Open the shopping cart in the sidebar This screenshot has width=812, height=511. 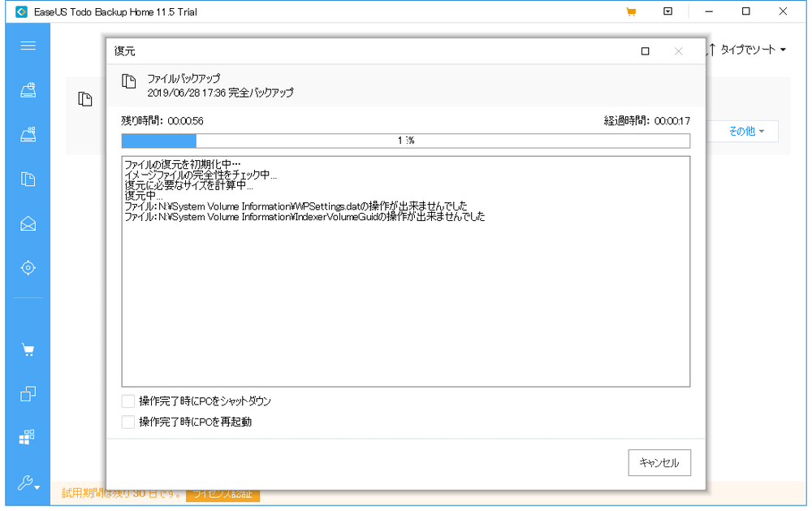tap(28, 350)
